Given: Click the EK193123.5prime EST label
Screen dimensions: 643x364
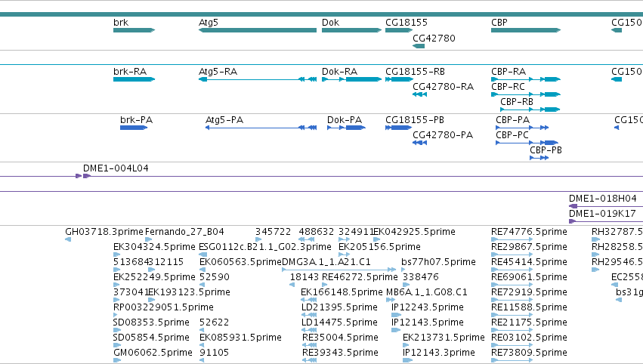Looking at the screenshot, I should pos(189,292).
